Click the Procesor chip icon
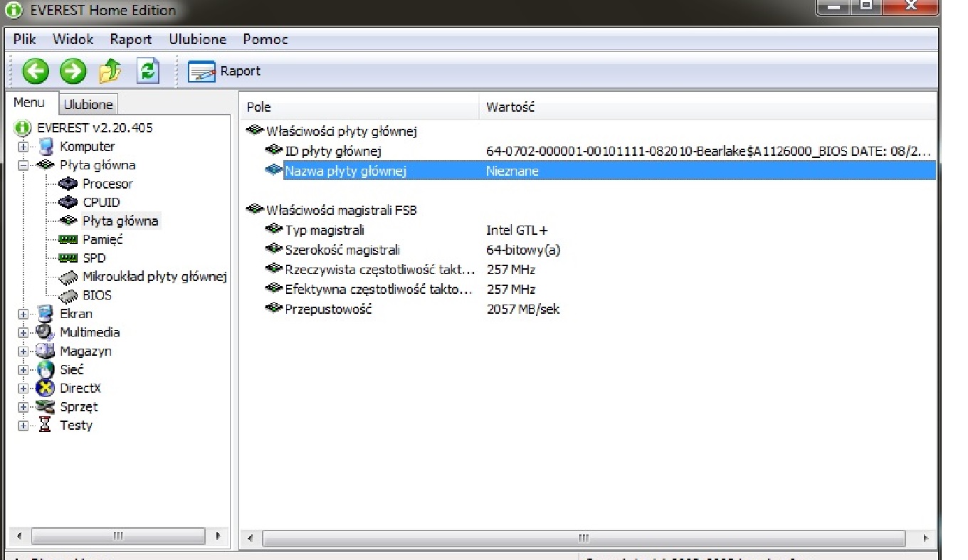The height and width of the screenshot is (560, 968). [x=68, y=184]
